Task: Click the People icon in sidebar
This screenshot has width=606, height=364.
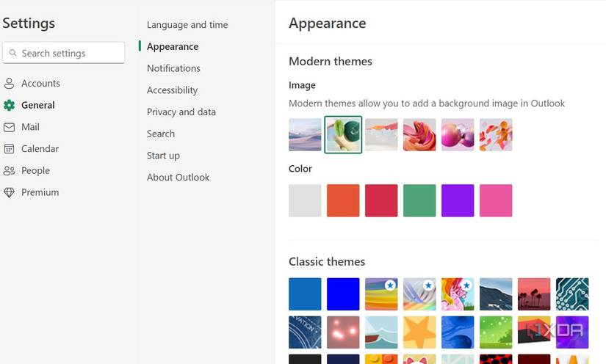Action: point(9,170)
